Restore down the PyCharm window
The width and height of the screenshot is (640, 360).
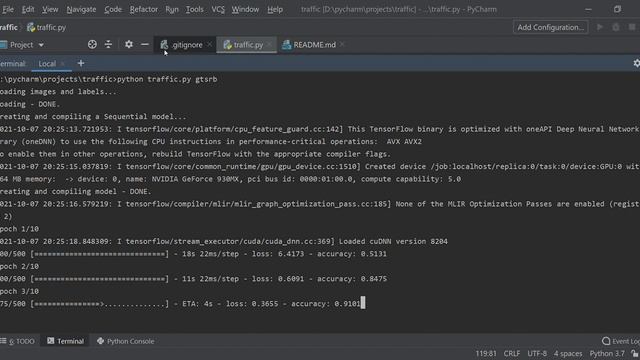[617, 9]
